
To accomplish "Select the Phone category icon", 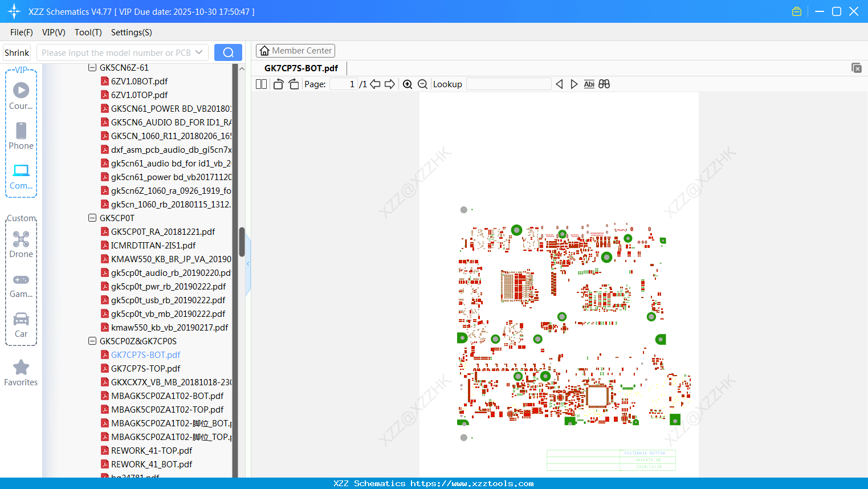I will point(21,136).
